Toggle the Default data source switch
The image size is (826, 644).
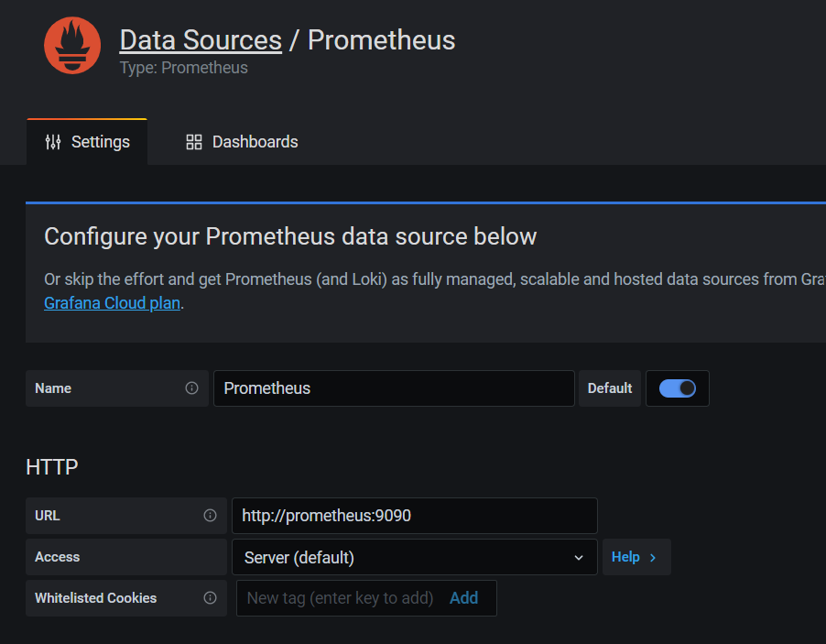(x=678, y=388)
